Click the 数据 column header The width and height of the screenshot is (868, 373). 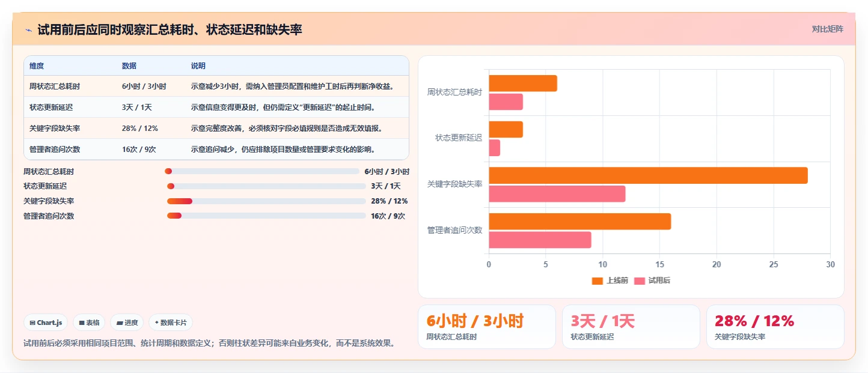point(129,66)
